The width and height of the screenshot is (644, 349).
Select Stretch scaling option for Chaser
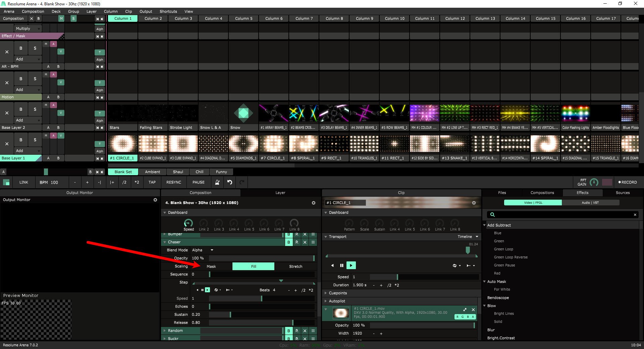296,266
